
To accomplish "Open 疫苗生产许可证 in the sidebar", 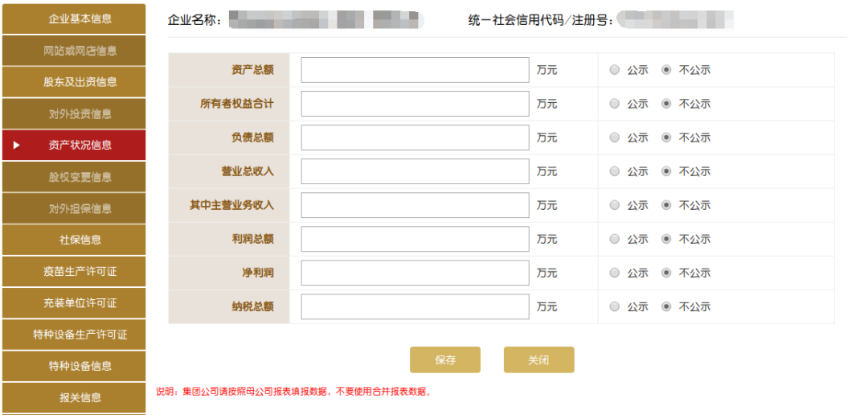I will point(74,272).
